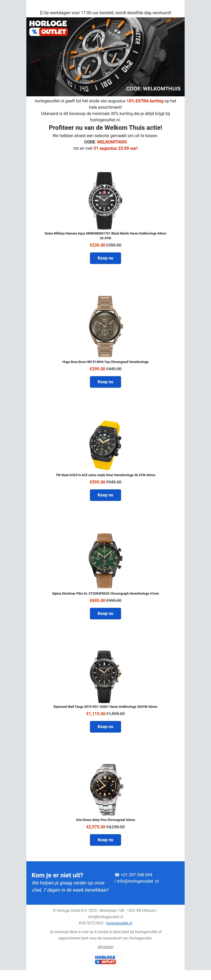Click the info@horlogeoutlet.nl email in blue box
211x980 pixels.
click(136, 881)
